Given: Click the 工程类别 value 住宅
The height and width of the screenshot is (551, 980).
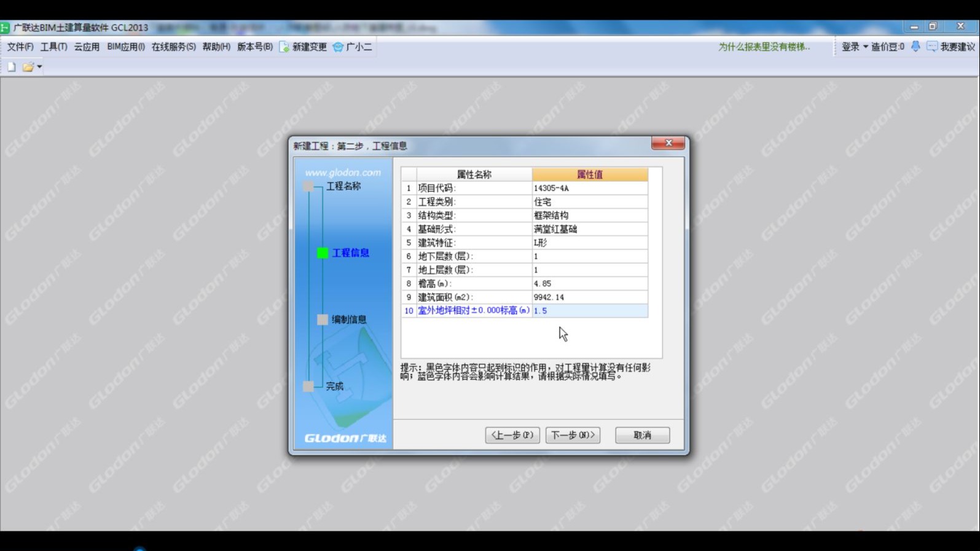Looking at the screenshot, I should [590, 201].
